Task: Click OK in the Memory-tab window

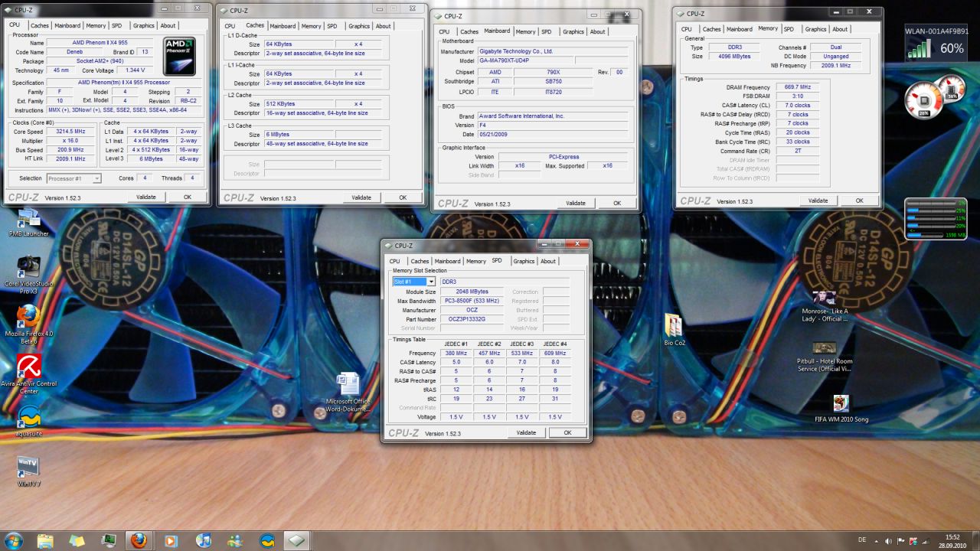Action: click(860, 201)
